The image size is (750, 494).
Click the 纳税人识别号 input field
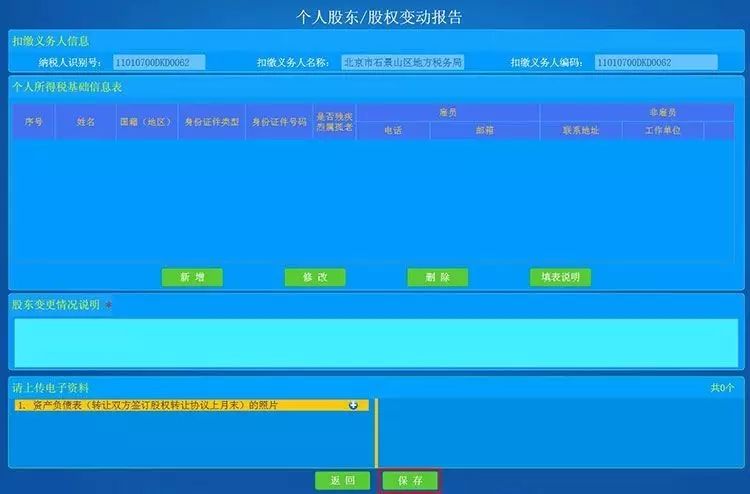pos(159,62)
